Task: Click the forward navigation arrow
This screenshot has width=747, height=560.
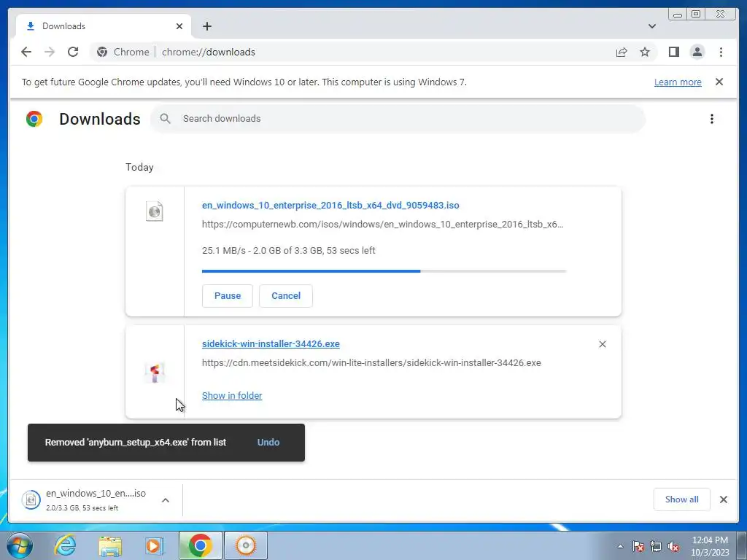Action: (x=50, y=52)
